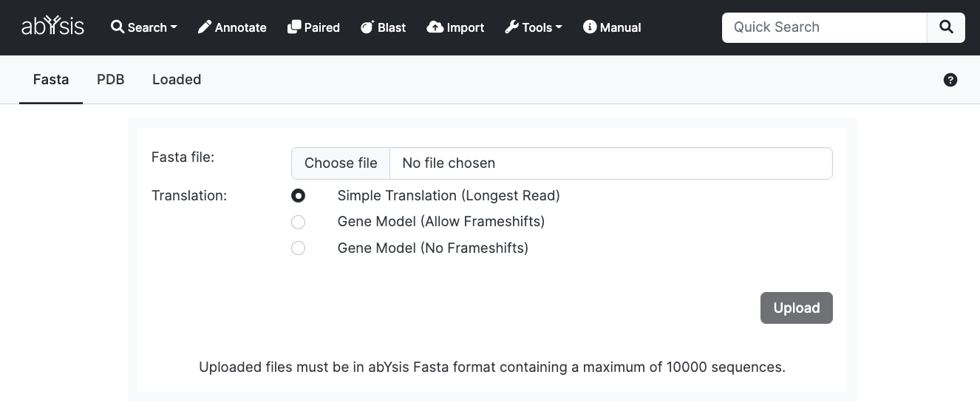Open the help question mark icon
The image size is (980, 414).
pos(950,80)
